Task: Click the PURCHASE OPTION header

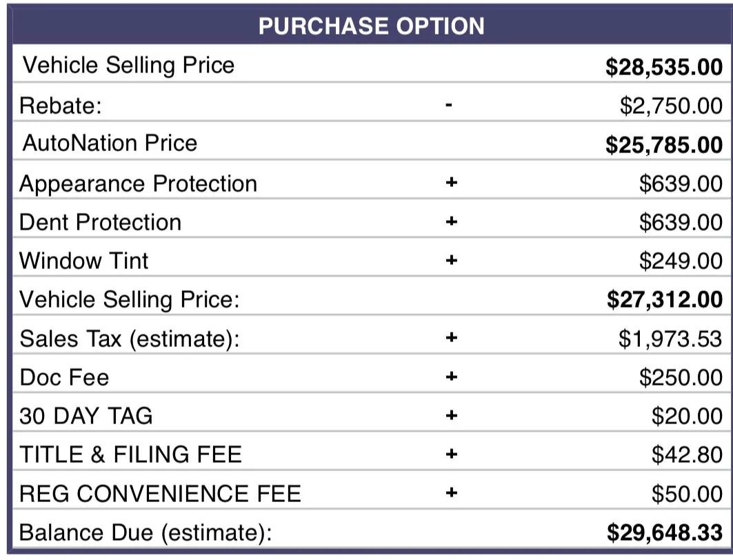Action: (371, 26)
